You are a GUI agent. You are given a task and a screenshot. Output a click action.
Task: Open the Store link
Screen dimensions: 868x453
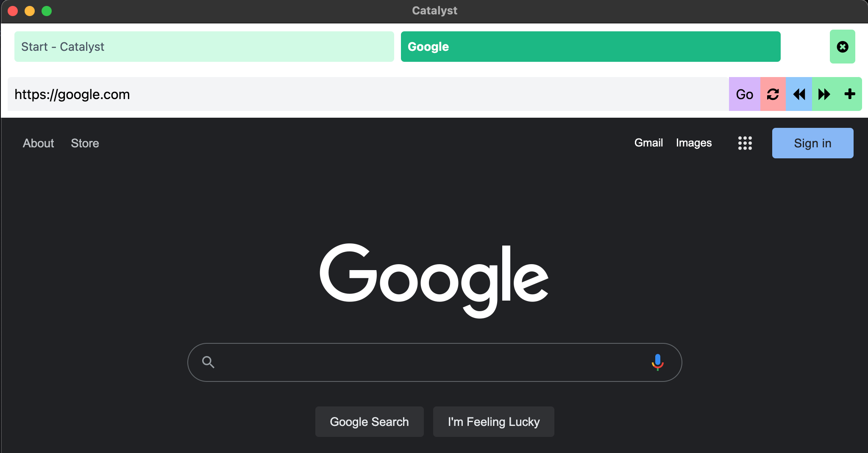click(85, 143)
